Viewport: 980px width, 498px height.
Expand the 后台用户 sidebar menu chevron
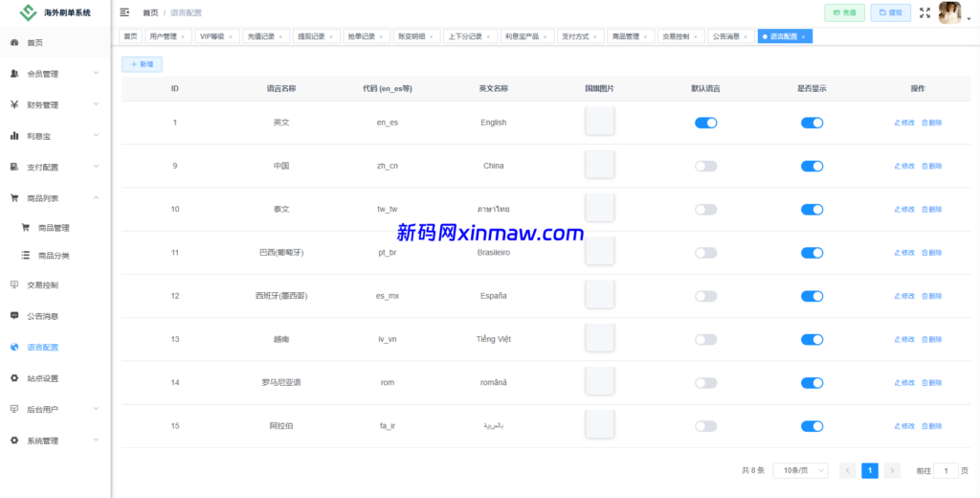(x=97, y=409)
